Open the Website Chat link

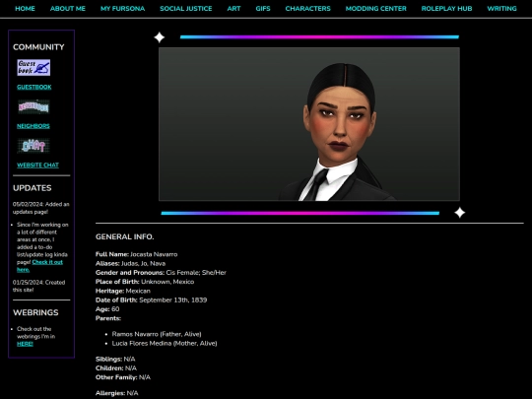(x=37, y=166)
